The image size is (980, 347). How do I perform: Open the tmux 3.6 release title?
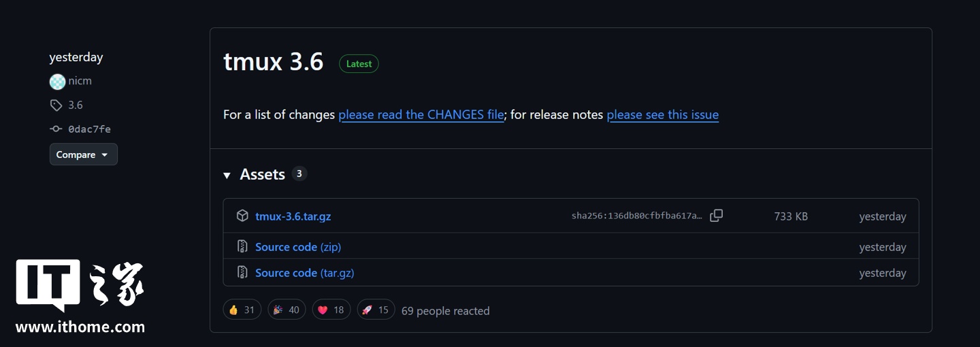pos(273,63)
